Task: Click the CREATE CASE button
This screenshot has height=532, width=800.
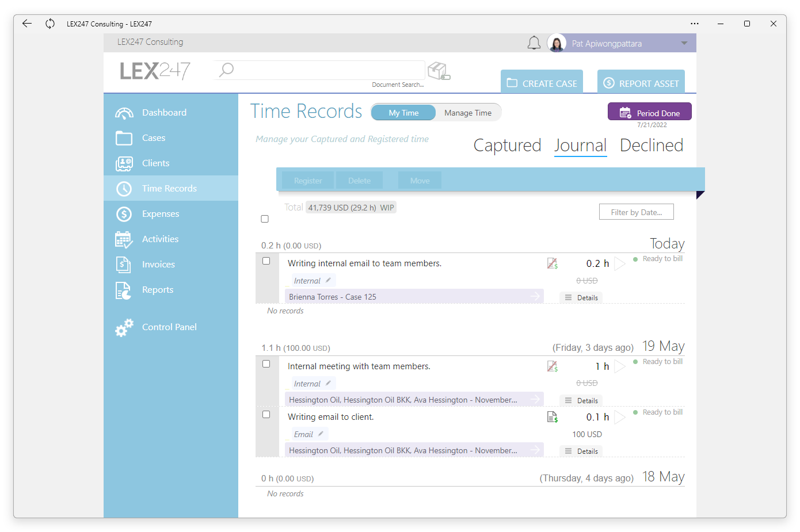Action: point(542,82)
